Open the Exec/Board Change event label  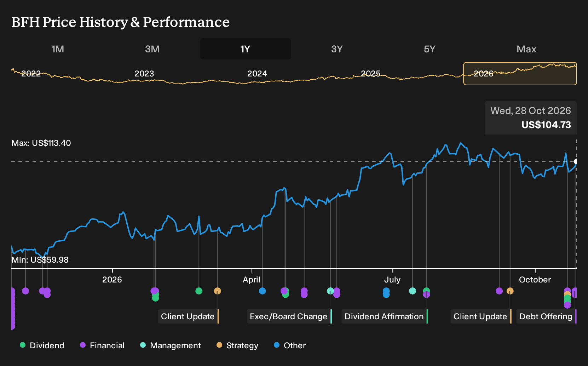[x=289, y=316]
